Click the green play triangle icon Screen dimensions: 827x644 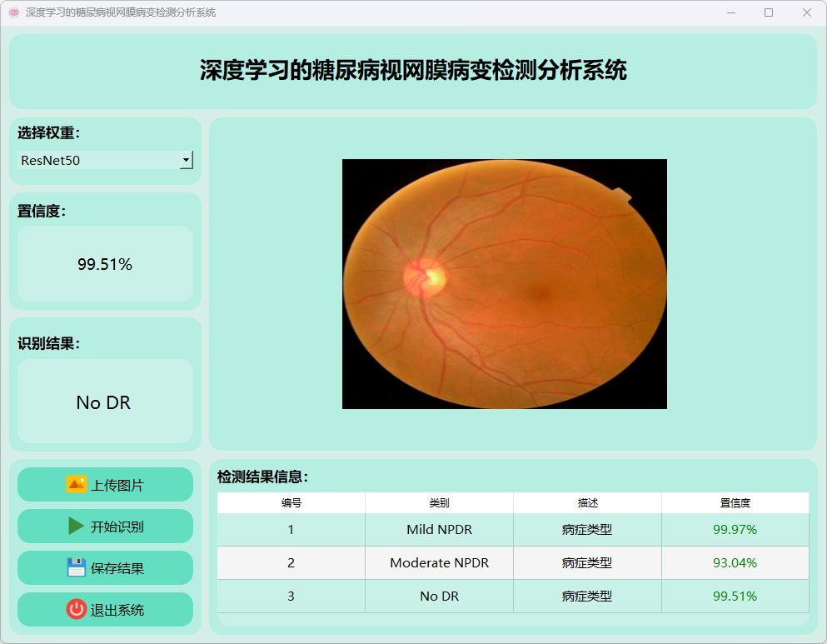point(77,526)
